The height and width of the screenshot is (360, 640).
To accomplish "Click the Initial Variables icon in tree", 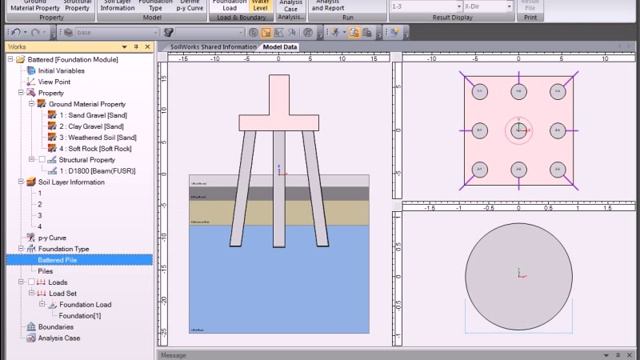I will [x=31, y=71].
